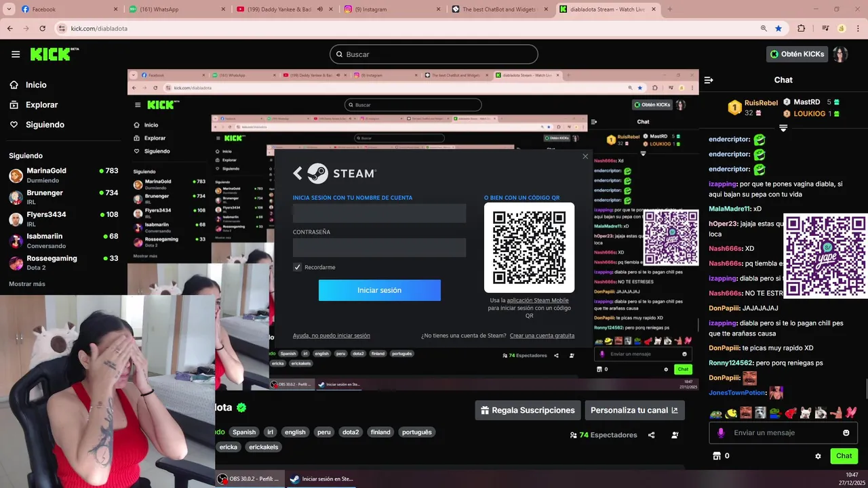Image resolution: width=868 pixels, height=488 pixels.
Task: Open the emoji picker smiley icon
Action: click(846, 432)
